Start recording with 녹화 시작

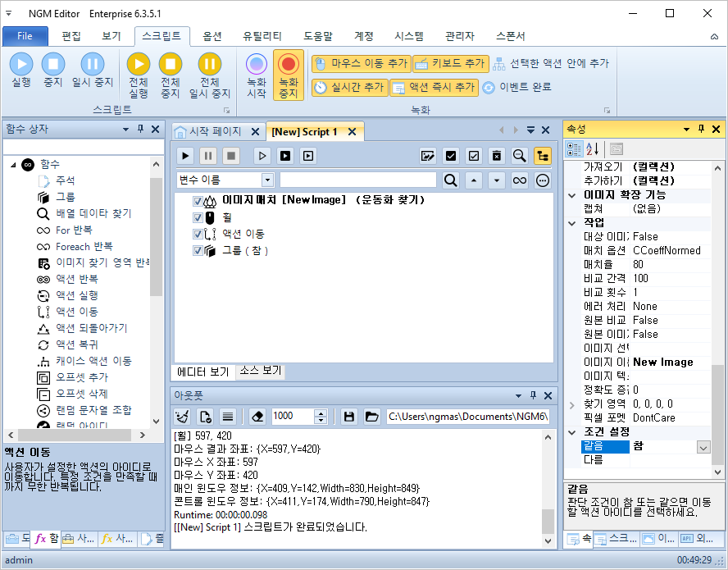[x=257, y=75]
